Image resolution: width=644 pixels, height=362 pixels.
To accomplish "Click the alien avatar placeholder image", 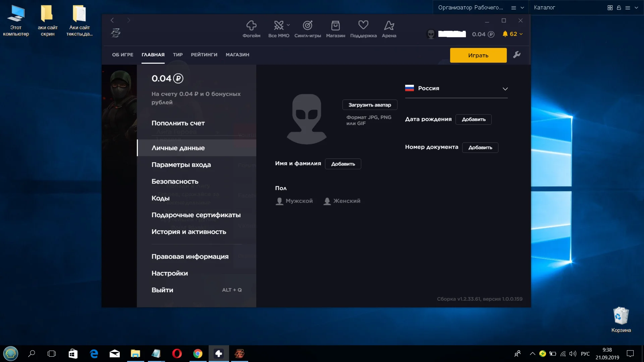I will (x=307, y=119).
